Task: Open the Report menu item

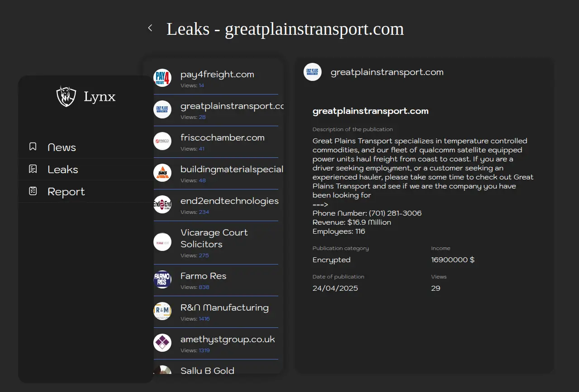Action: [66, 192]
